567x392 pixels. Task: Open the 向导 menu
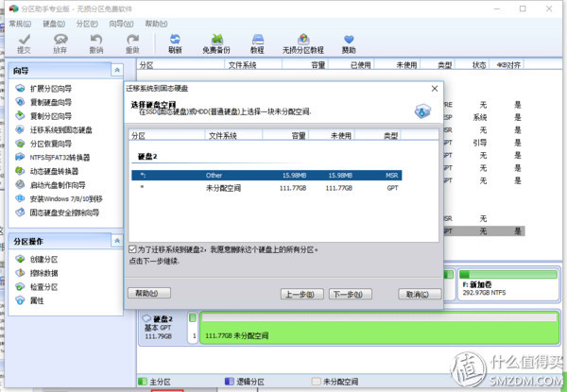pyautogui.click(x=121, y=24)
